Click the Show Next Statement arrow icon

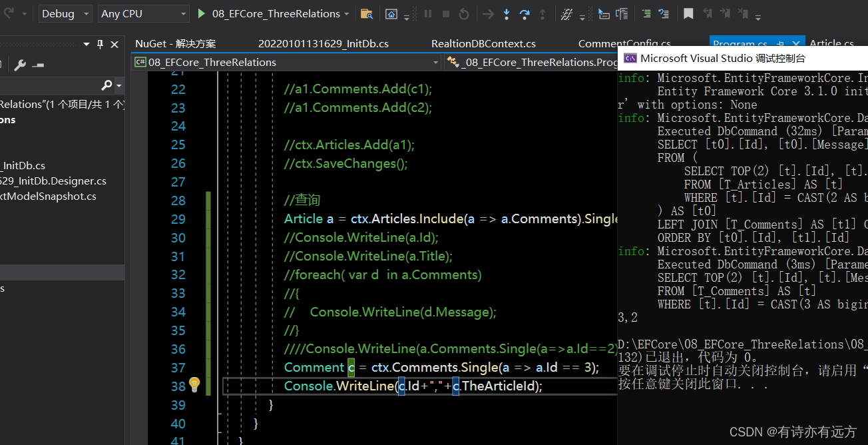(489, 13)
